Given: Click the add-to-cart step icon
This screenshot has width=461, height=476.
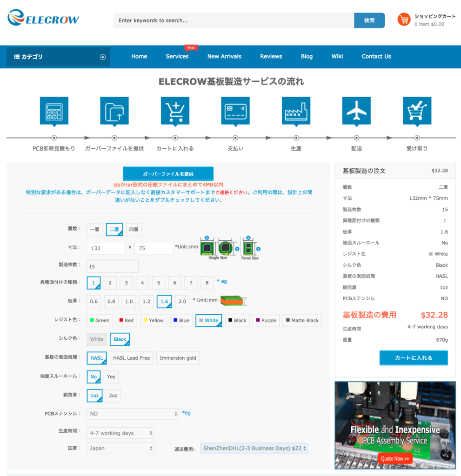Looking at the screenshot, I should coord(175,111).
